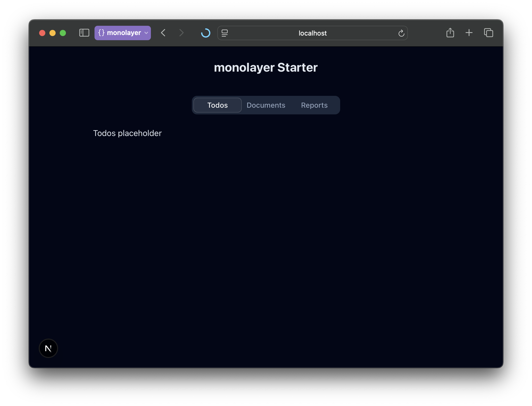Switch to the Documents tab

tap(266, 105)
